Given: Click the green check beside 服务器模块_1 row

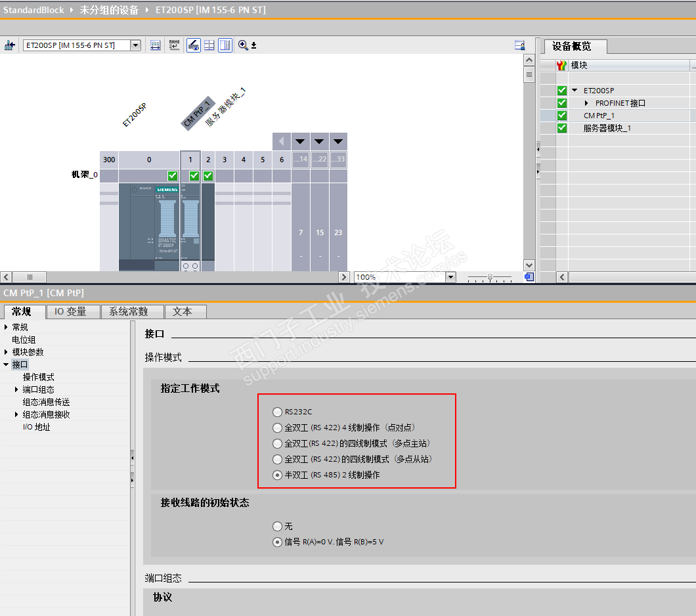Looking at the screenshot, I should 562,128.
